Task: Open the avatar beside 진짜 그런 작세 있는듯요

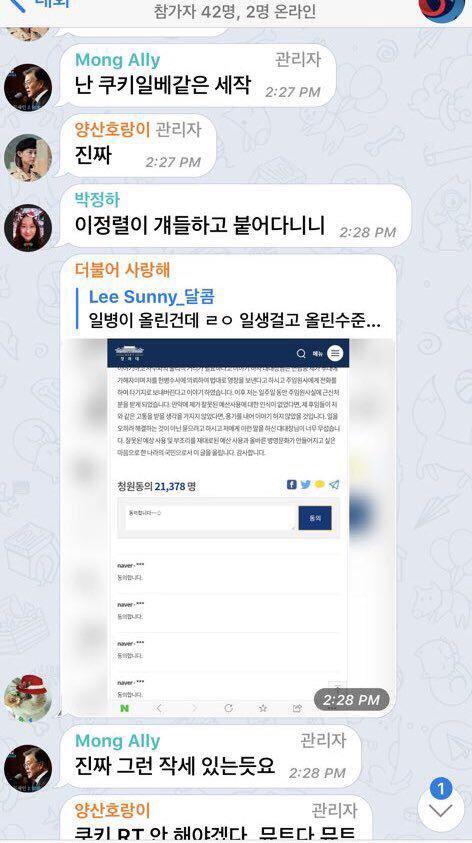Action: (28, 769)
